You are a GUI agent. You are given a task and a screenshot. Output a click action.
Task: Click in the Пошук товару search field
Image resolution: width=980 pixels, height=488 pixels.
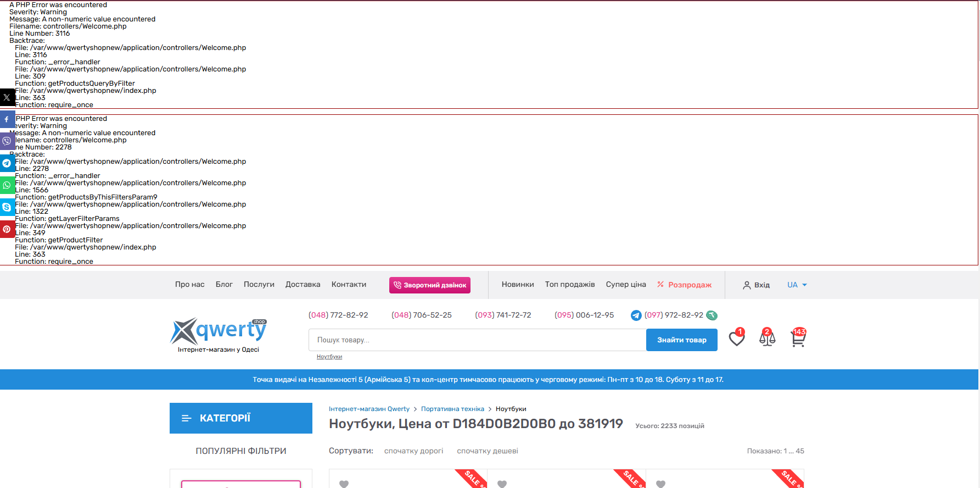(477, 340)
